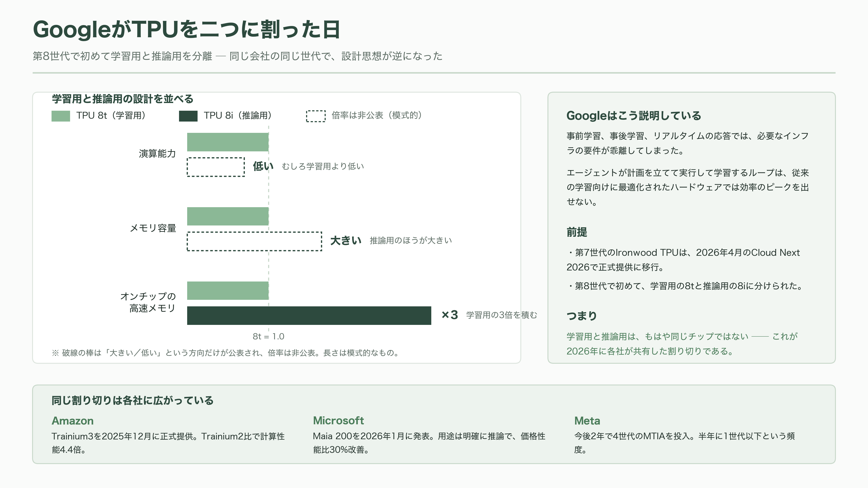Viewport: 868px width, 488px height.
Task: Click the axis label '演算能力'
Action: click(x=157, y=154)
